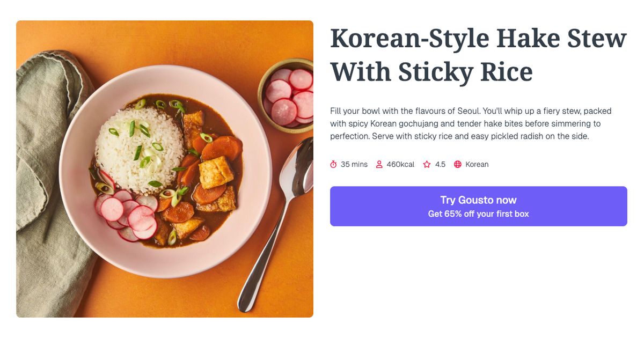Click the star rating icon
This screenshot has height=338, width=644.
tap(426, 164)
